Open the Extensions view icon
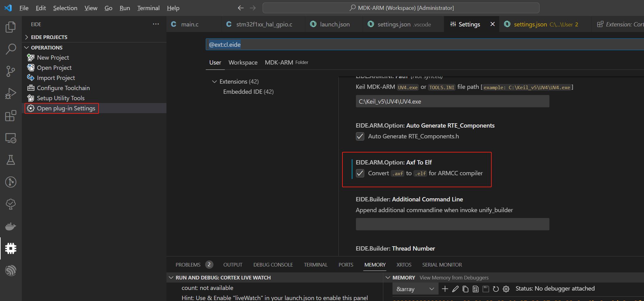 tap(11, 116)
